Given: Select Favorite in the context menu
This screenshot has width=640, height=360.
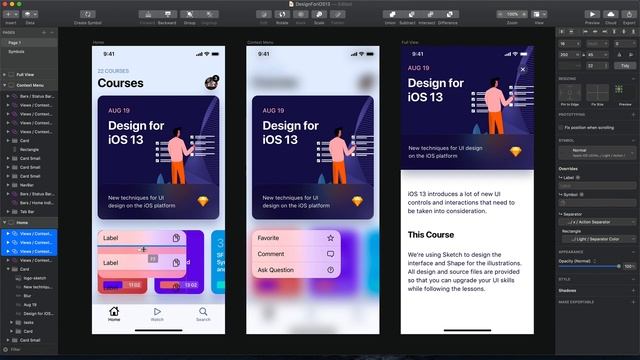Looking at the screenshot, I should pos(296,238).
